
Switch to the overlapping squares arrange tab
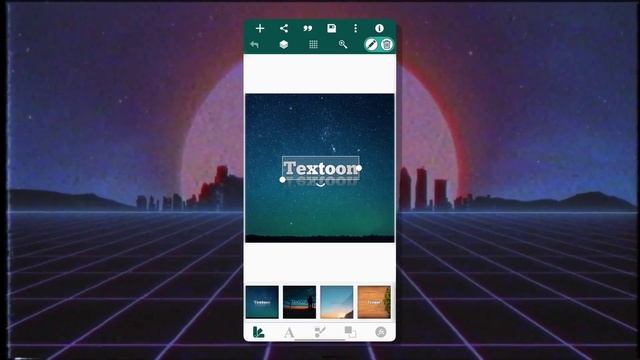(350, 332)
